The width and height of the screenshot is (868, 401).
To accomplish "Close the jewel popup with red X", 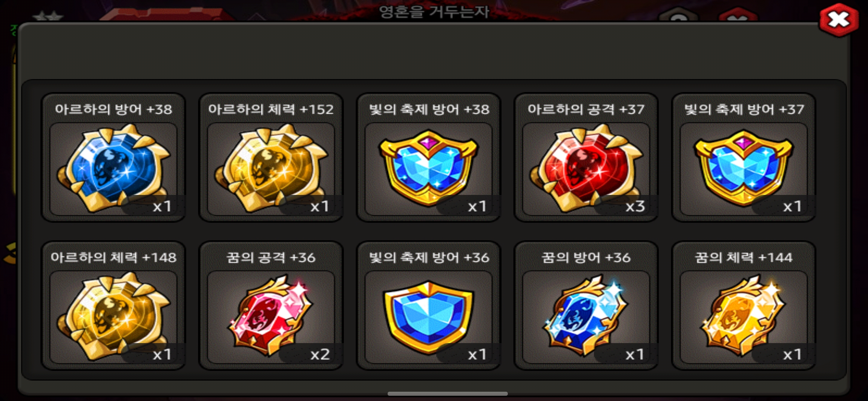I will (x=839, y=20).
